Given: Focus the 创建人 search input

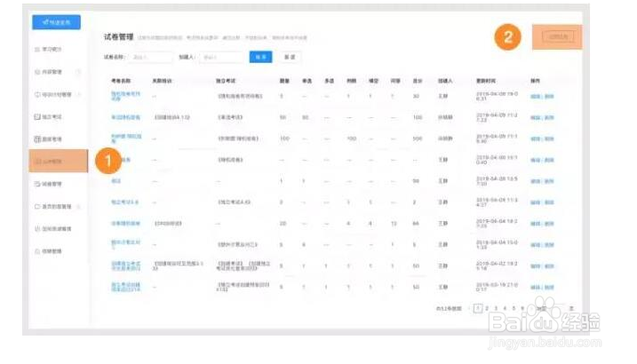Looking at the screenshot, I should (221, 57).
